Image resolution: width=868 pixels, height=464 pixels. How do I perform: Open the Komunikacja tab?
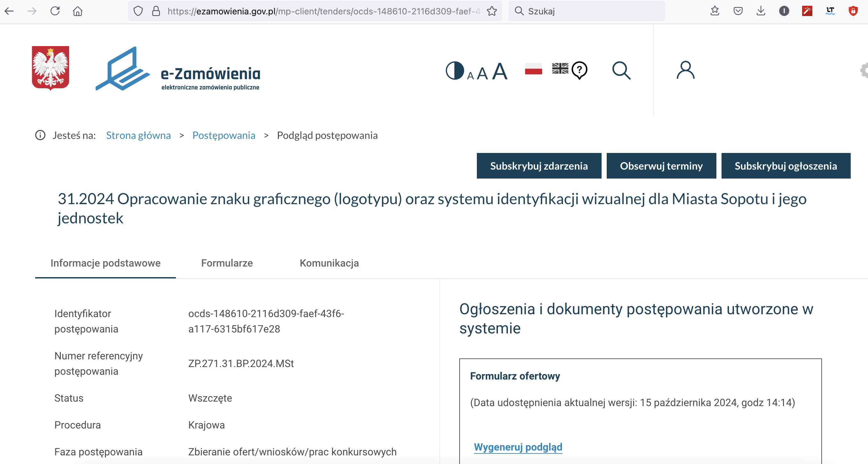click(329, 263)
